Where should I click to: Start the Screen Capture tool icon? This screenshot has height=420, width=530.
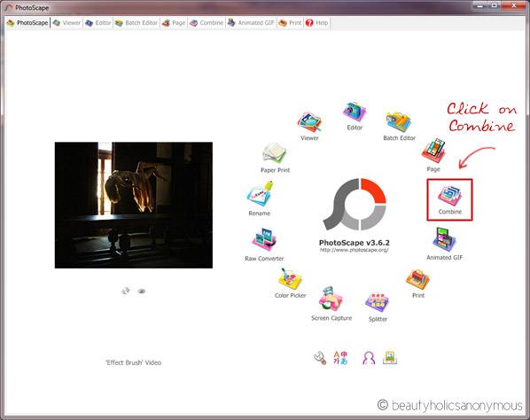pos(331,299)
